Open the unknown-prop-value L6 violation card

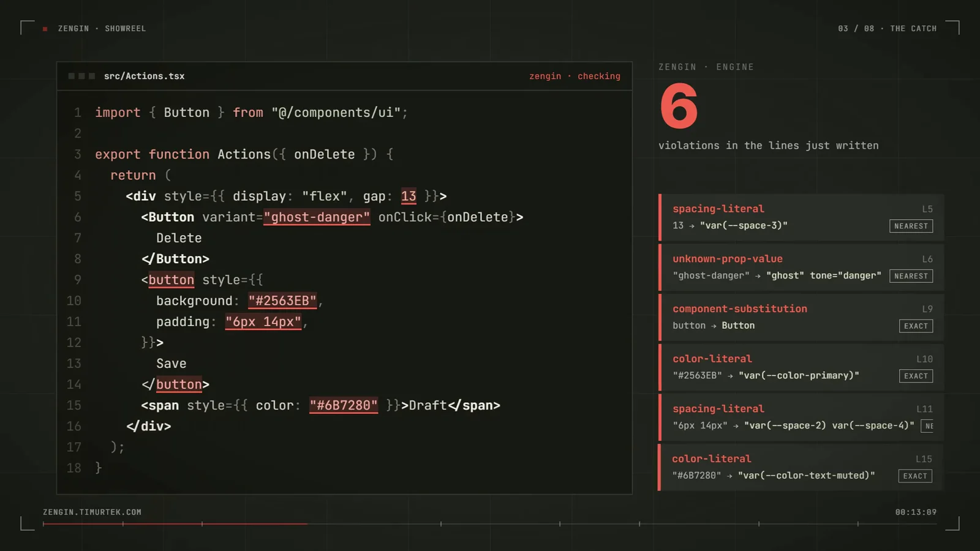(x=801, y=268)
